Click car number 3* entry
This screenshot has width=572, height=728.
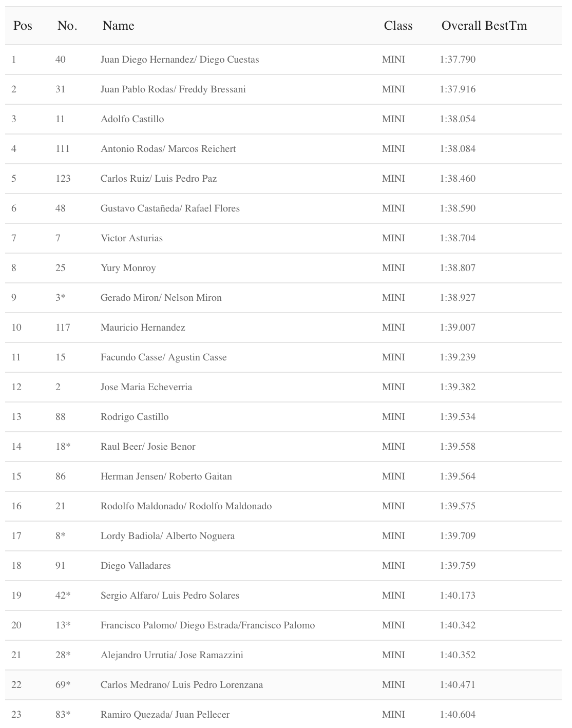(60, 298)
